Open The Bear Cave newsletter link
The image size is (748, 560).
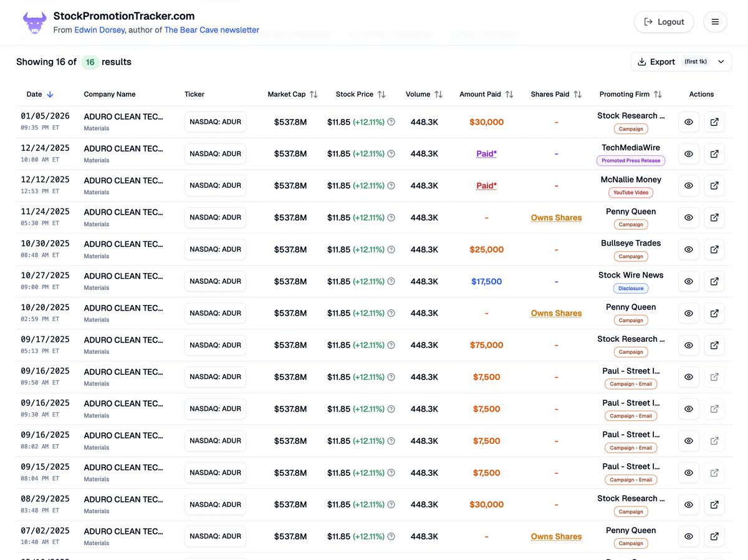pos(211,29)
